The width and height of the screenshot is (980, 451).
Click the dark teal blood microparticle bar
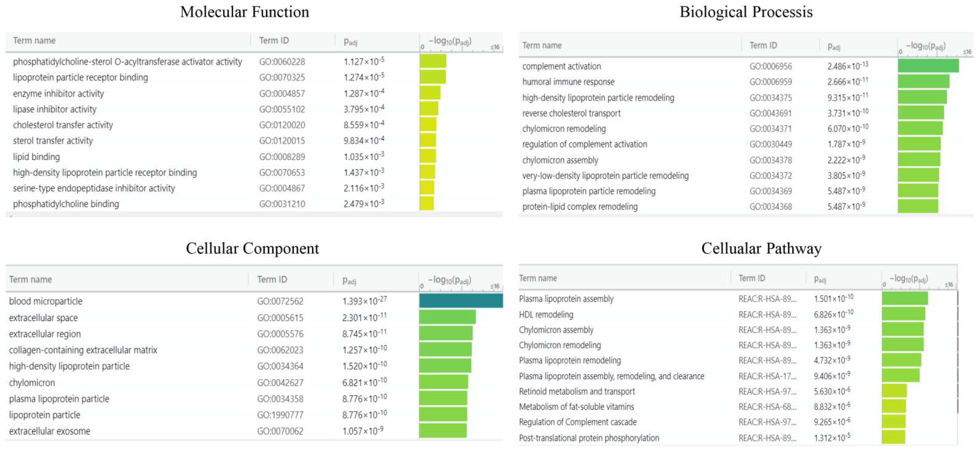[x=461, y=301]
